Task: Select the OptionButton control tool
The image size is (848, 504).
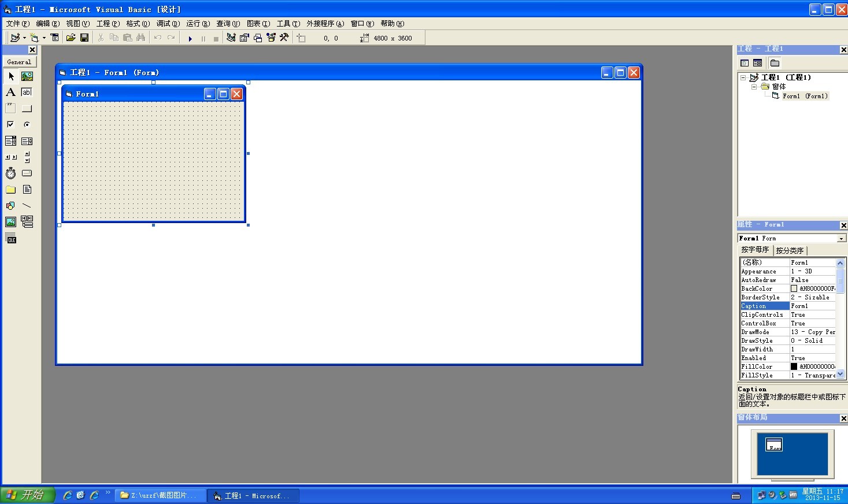Action: click(x=27, y=124)
